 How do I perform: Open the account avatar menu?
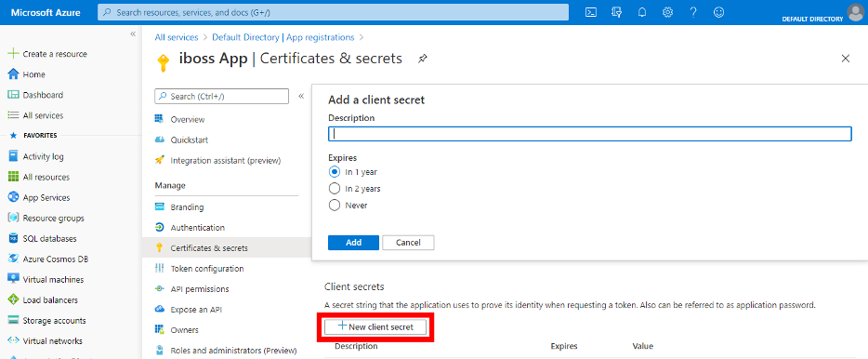coord(856,11)
